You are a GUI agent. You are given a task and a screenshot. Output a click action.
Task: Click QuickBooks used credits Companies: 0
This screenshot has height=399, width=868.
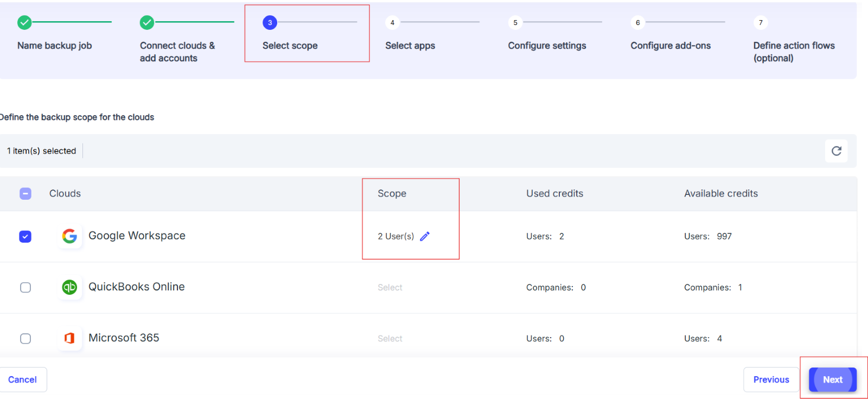click(556, 287)
